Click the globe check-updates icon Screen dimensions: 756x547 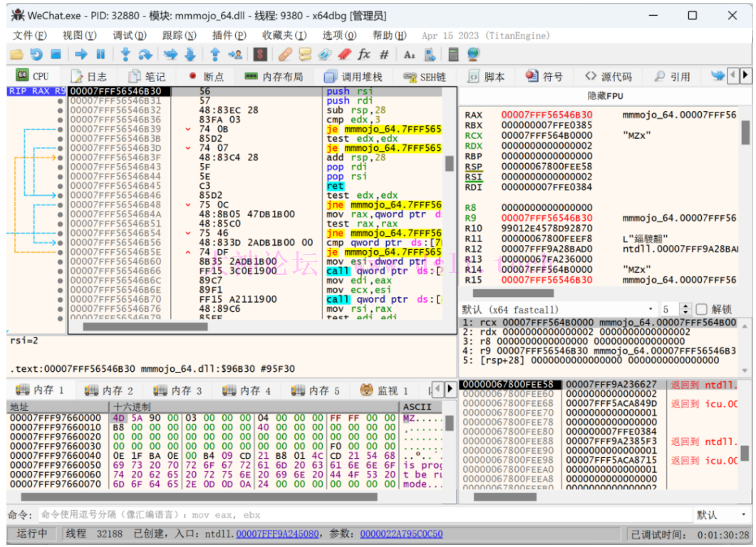click(x=473, y=54)
